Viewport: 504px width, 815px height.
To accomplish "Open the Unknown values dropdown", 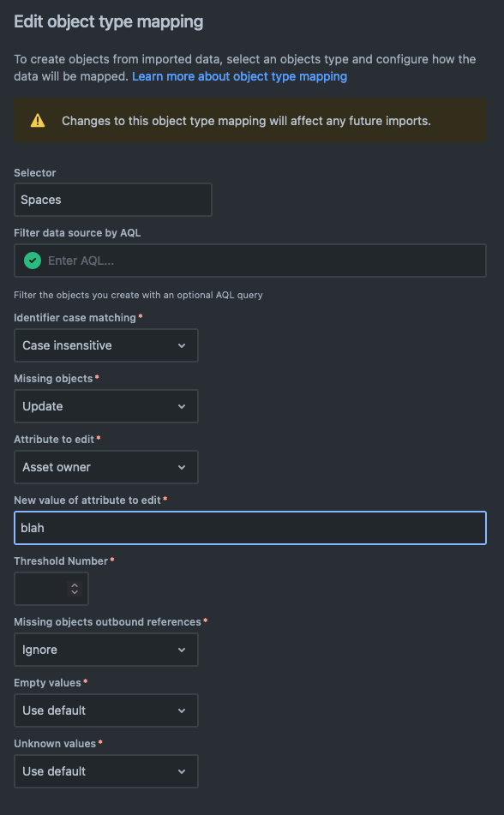I will (105, 770).
